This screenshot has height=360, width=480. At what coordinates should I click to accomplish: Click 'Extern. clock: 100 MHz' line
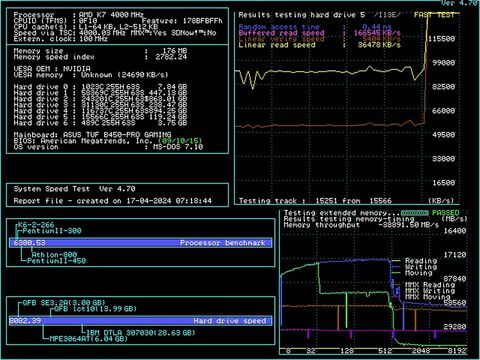[61, 39]
